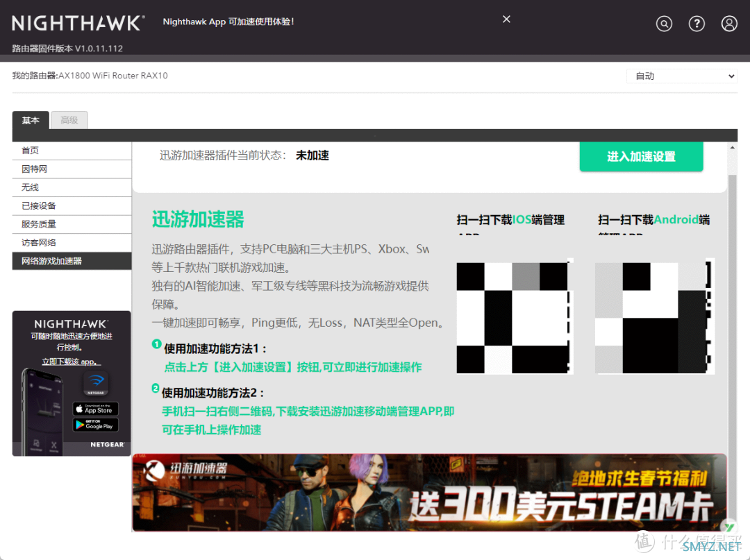Click the green 点击上方【进入加速设置】 instruction text
Screen dimensions: 750x560
(x=293, y=367)
